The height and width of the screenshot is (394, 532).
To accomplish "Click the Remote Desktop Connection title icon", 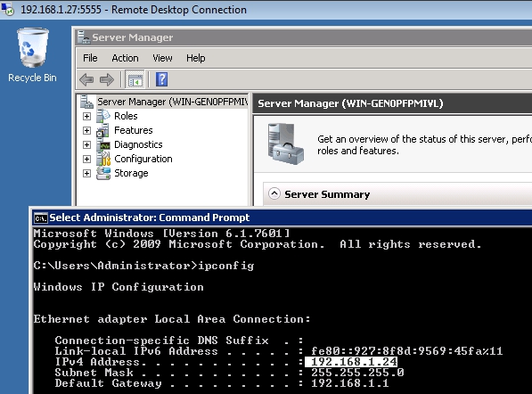I will 8,9.
